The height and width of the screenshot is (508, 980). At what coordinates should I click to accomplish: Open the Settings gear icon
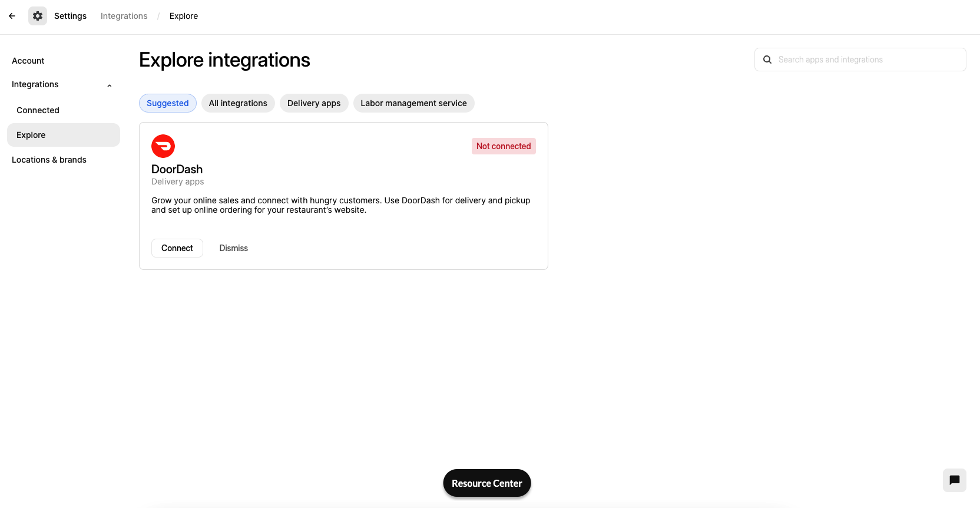38,16
